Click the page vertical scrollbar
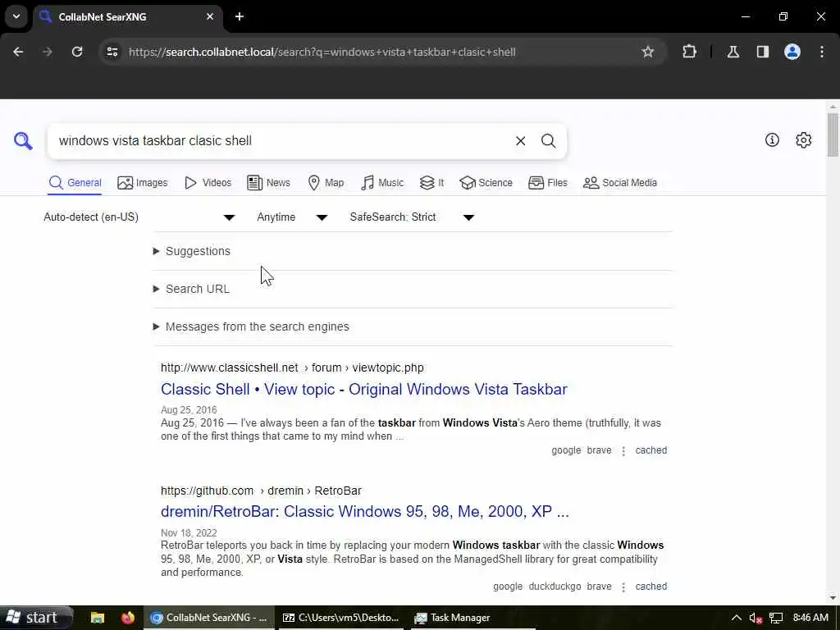Image resolution: width=840 pixels, height=630 pixels. [833, 135]
